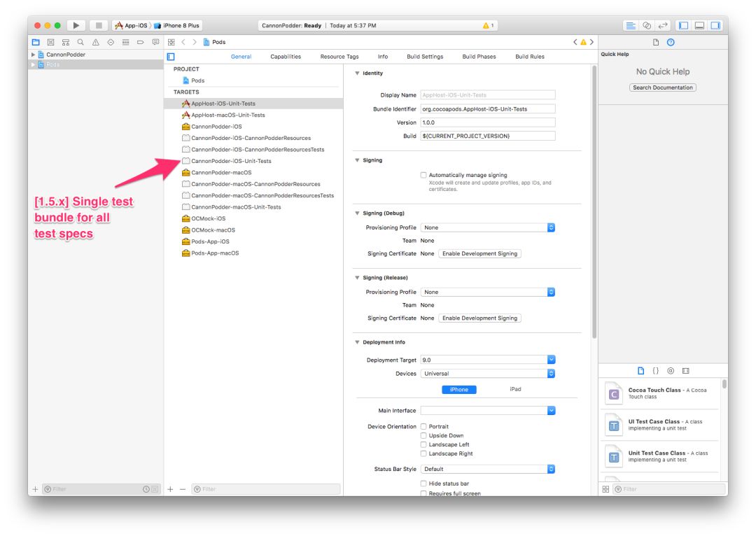Select the Pods-App-macOS target
Screen dimensions: 756x536
[x=253, y=253]
